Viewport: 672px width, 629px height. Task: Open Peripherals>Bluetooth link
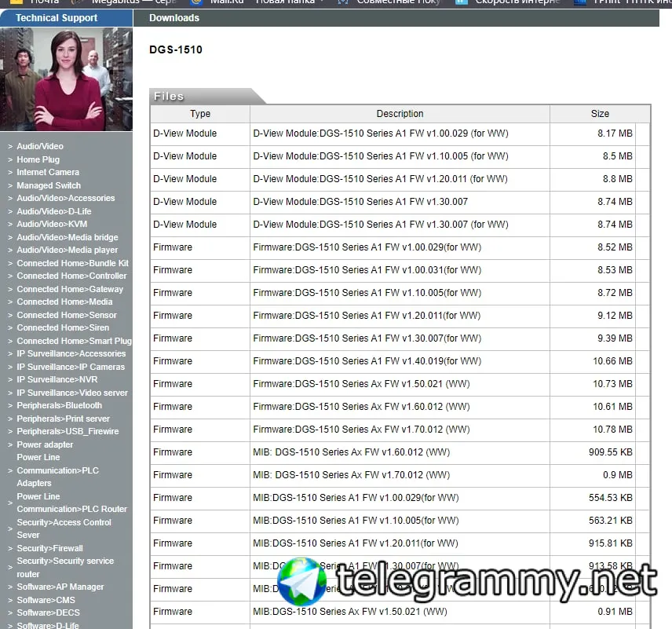tap(60, 405)
